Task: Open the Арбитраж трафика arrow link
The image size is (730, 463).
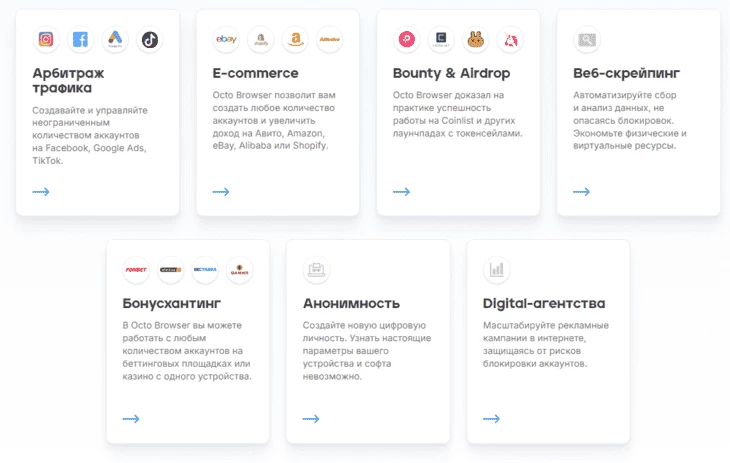Action: click(41, 191)
